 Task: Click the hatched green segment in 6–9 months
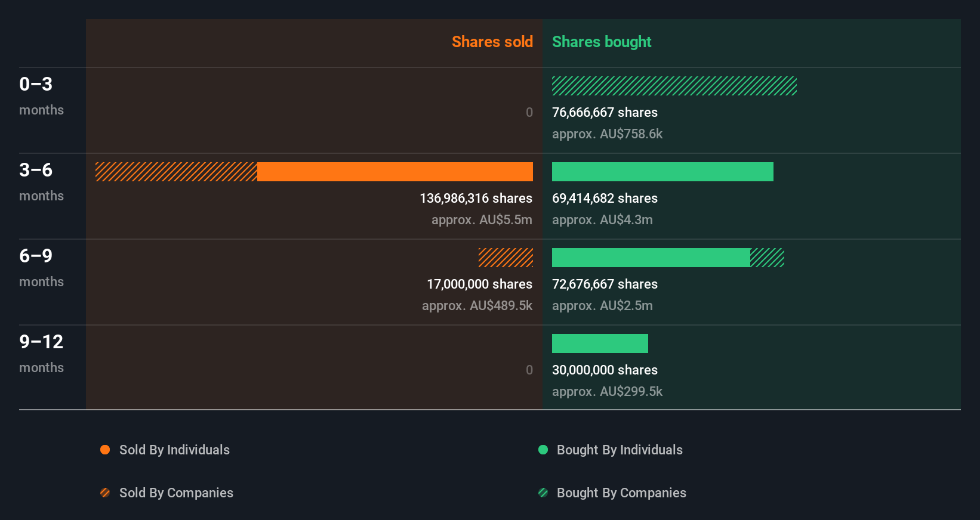click(768, 258)
